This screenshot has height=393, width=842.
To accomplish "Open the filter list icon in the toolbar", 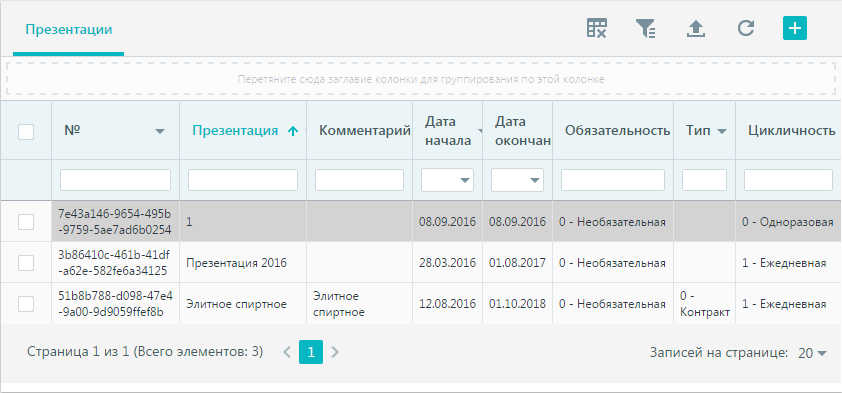I will click(645, 28).
